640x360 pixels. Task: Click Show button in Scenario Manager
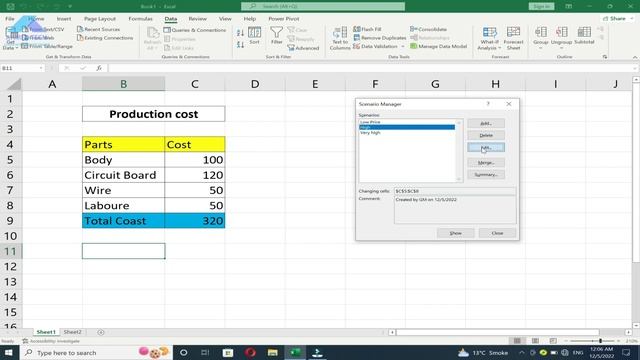456,233
